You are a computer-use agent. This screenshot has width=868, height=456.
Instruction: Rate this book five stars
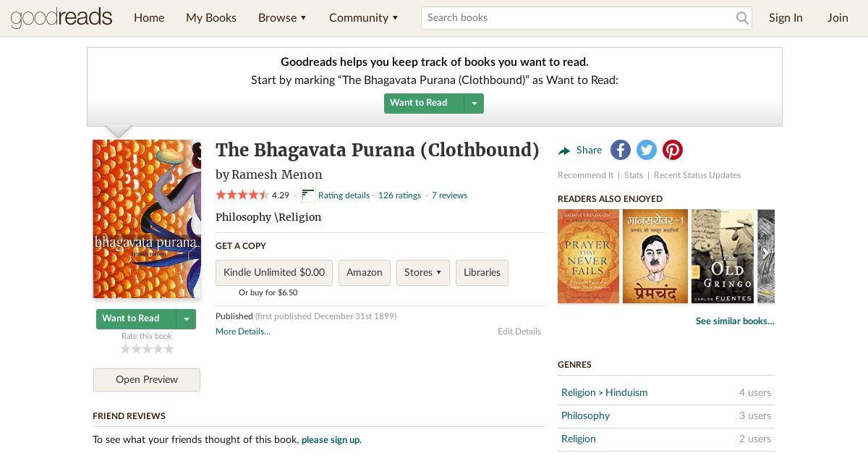[169, 349]
